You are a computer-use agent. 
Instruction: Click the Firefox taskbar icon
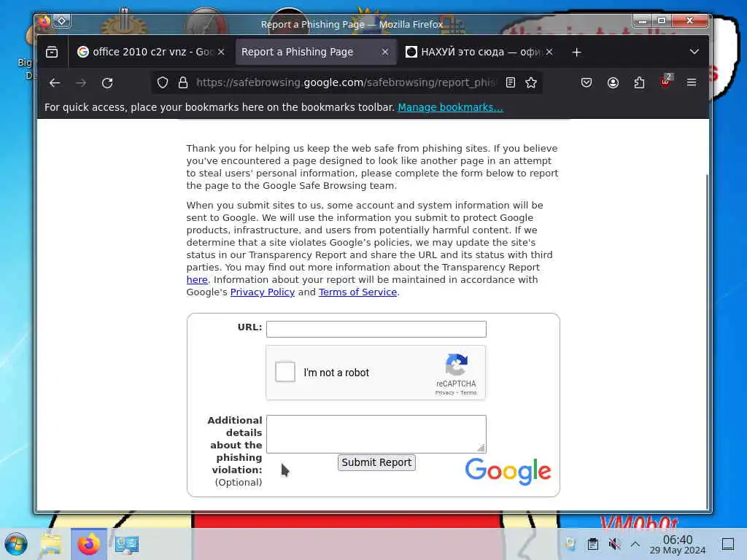[88, 544]
